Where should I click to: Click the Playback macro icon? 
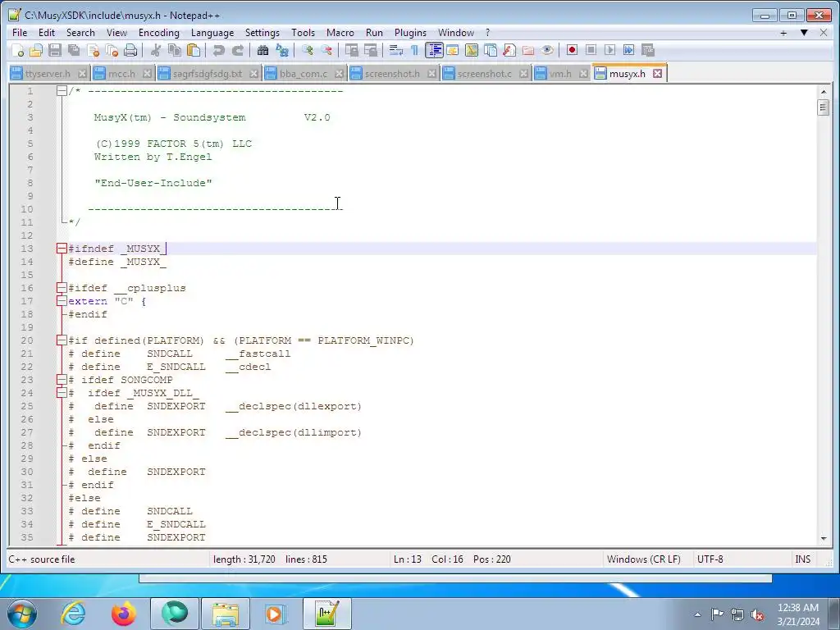pos(609,50)
